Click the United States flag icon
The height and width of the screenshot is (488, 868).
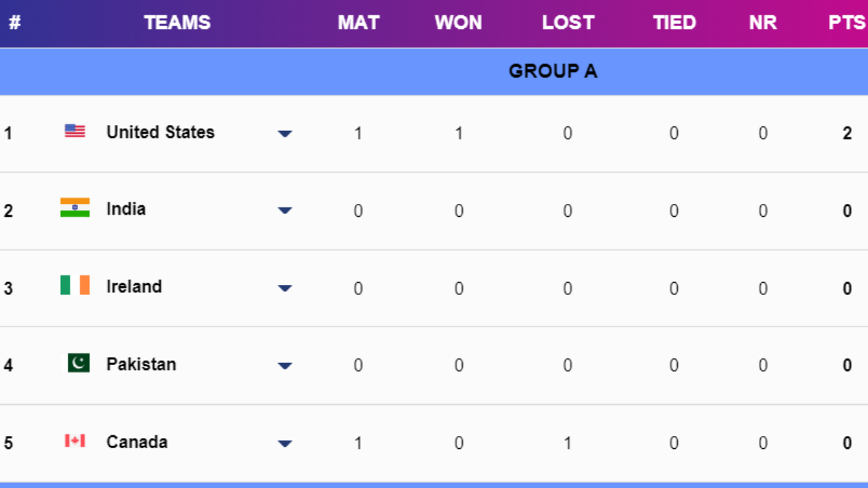pyautogui.click(x=75, y=131)
